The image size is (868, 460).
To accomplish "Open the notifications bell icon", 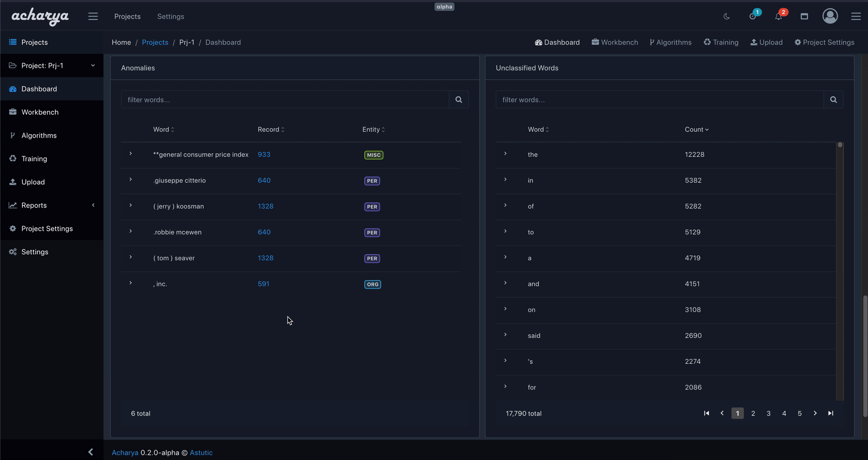I will tap(779, 17).
